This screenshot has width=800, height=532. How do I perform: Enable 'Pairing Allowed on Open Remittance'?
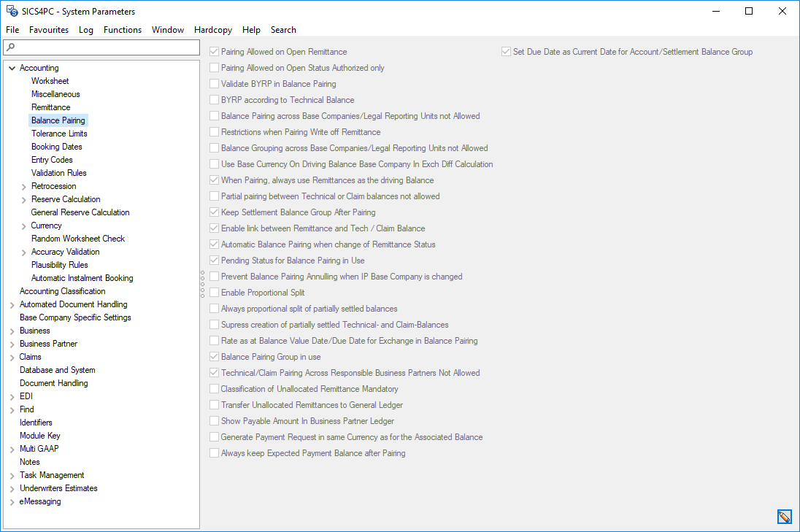coord(213,51)
